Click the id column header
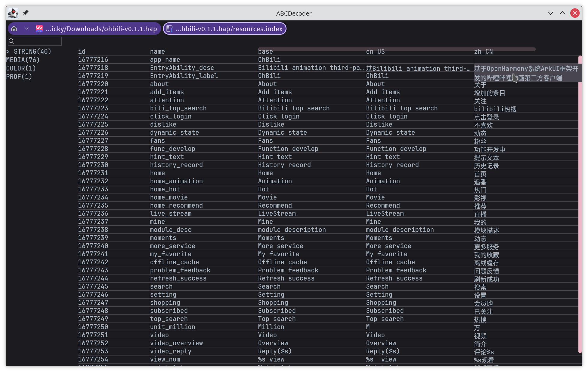The image size is (588, 372). click(82, 51)
